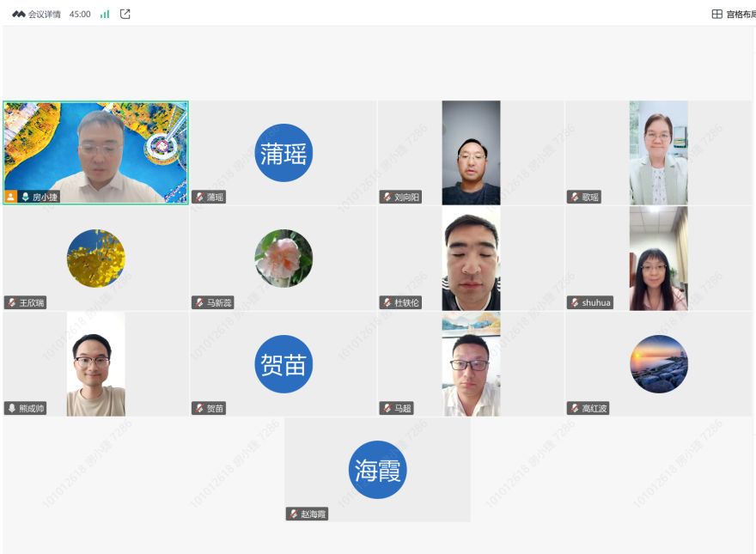This screenshot has height=554, width=756.
Task: Select 马新蕊's pink flower avatar
Action: pos(283,259)
